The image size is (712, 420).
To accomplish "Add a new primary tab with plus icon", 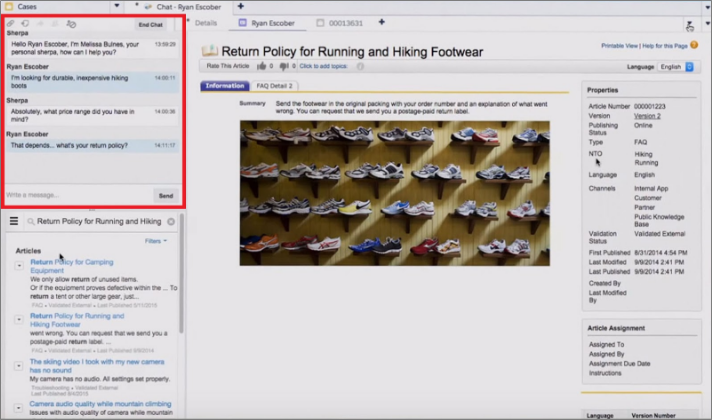I will (x=241, y=6).
